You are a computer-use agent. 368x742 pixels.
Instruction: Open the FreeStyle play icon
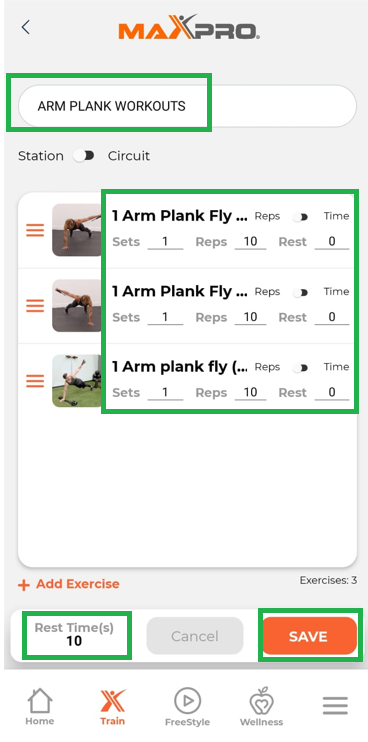(187, 701)
